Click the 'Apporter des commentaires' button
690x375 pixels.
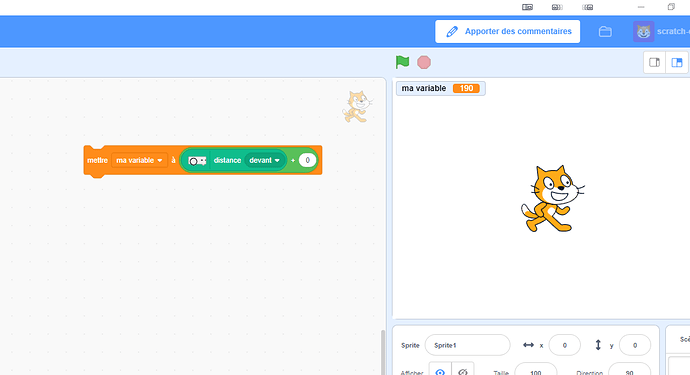(x=507, y=31)
